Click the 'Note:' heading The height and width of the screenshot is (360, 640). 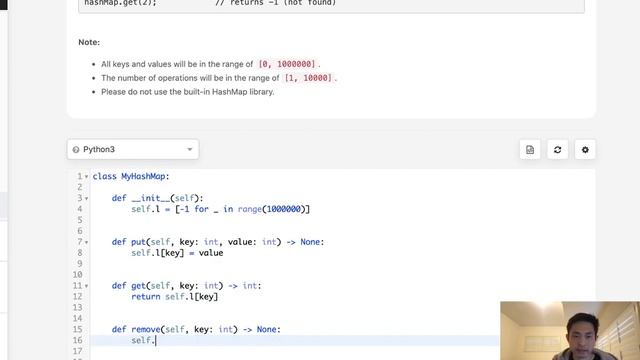[x=89, y=42]
